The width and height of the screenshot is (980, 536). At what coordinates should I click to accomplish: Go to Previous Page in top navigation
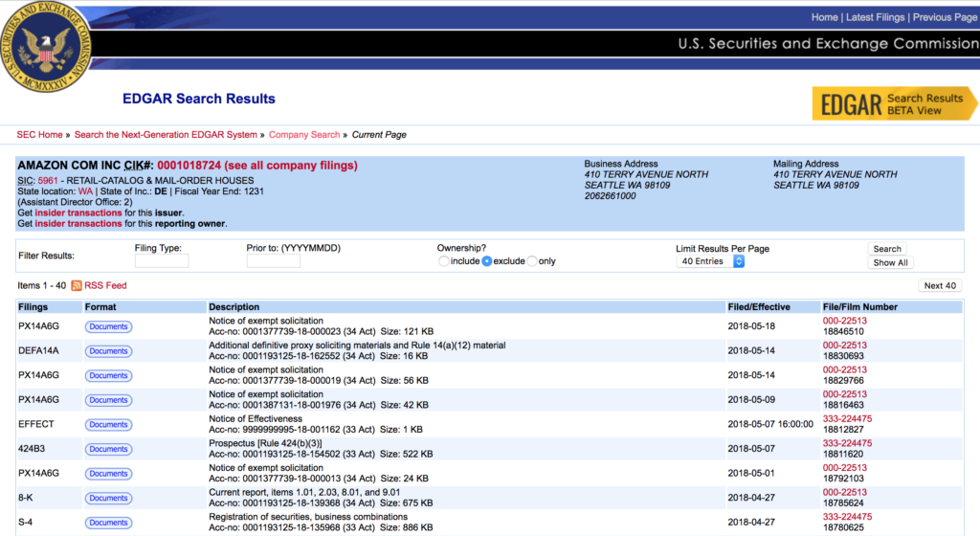tap(945, 17)
